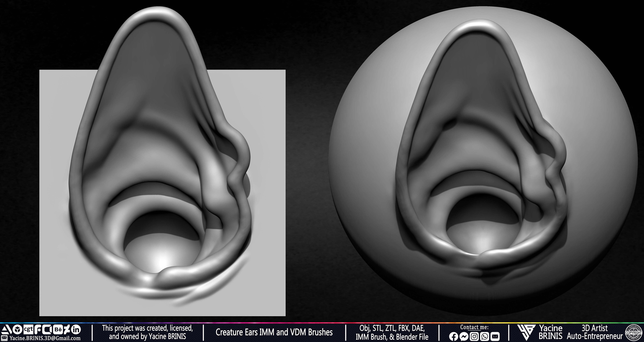Open the Facebook contact icon
Screen dimensions: 644x342
(x=453, y=336)
